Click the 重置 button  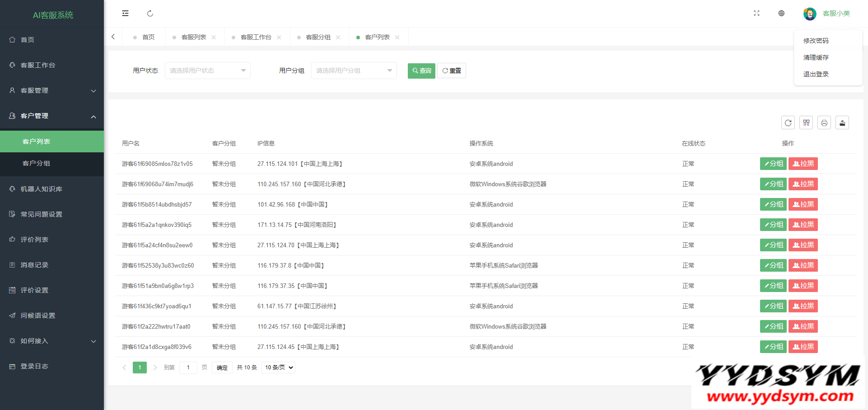click(452, 71)
